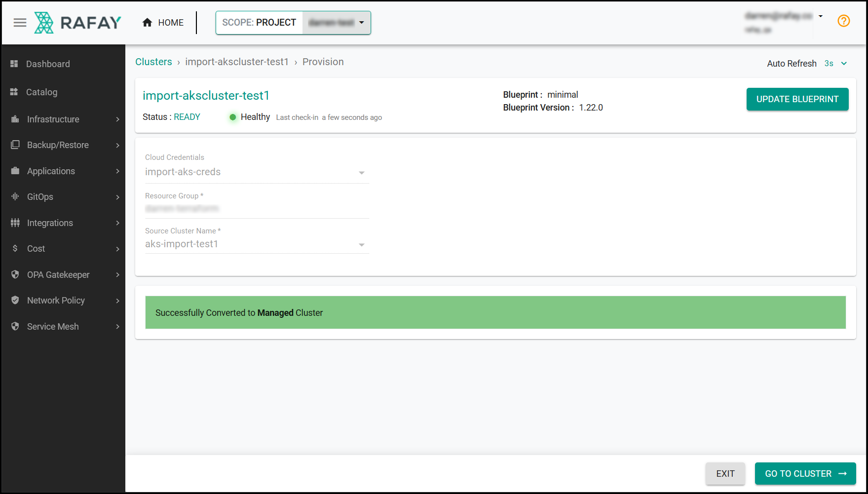
Task: Open the Auto Refresh 3s dropdown
Action: point(835,63)
